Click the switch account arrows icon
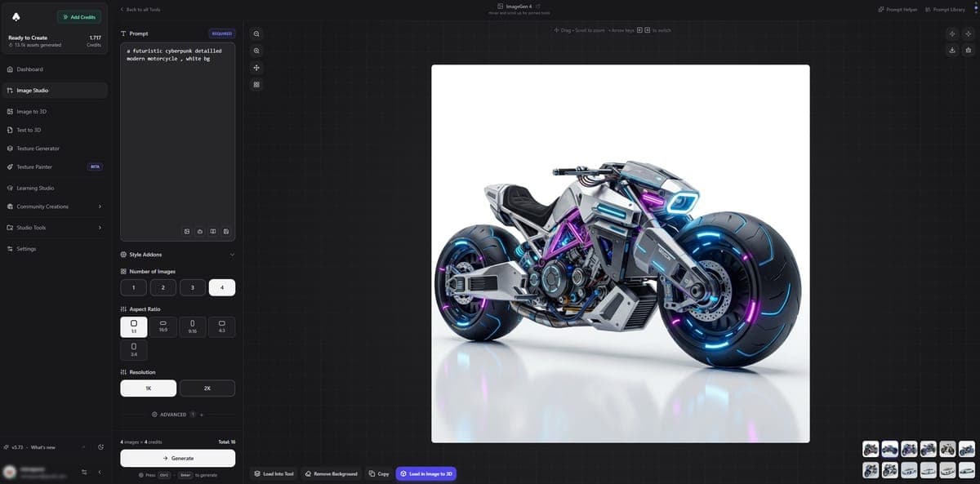The image size is (980, 484). pos(84,472)
